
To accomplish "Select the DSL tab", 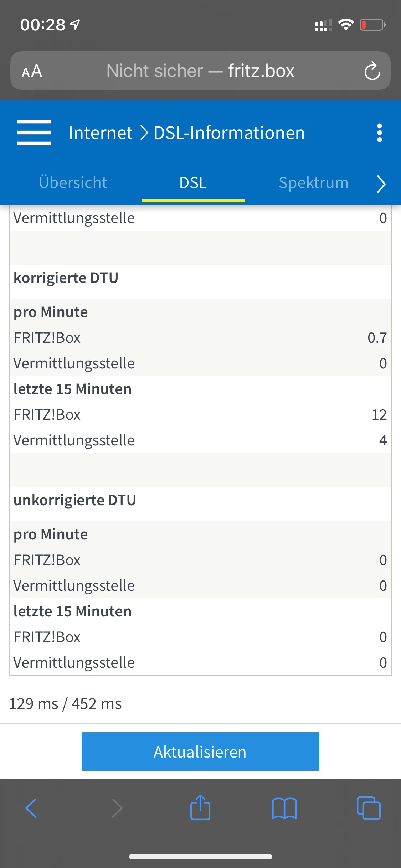I will 193,183.
